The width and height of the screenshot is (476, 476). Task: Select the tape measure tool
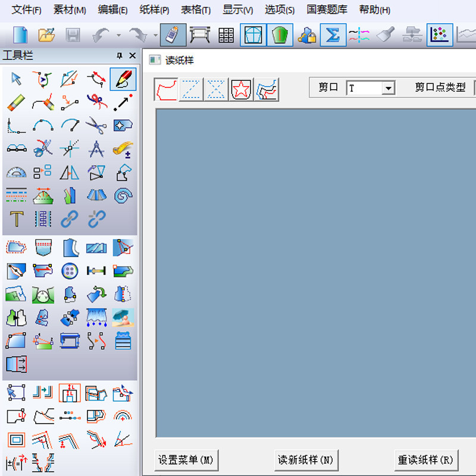click(x=123, y=149)
